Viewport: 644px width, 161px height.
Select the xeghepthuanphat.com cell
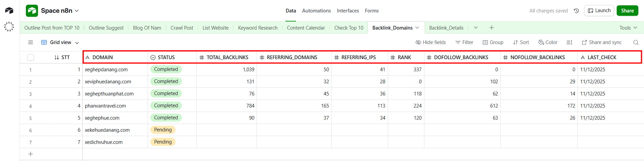(x=115, y=94)
